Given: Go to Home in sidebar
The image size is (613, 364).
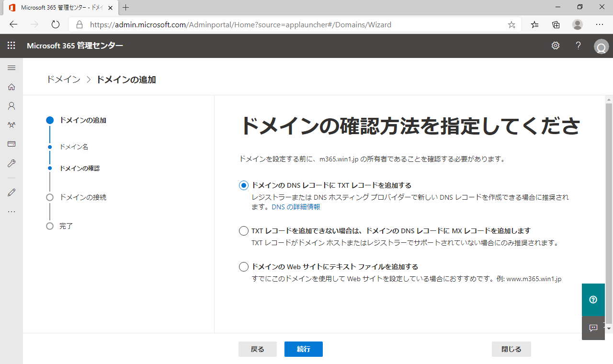Looking at the screenshot, I should coord(11,87).
